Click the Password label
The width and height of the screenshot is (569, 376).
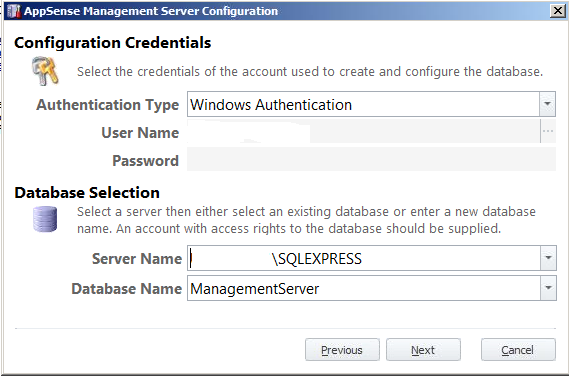click(146, 161)
